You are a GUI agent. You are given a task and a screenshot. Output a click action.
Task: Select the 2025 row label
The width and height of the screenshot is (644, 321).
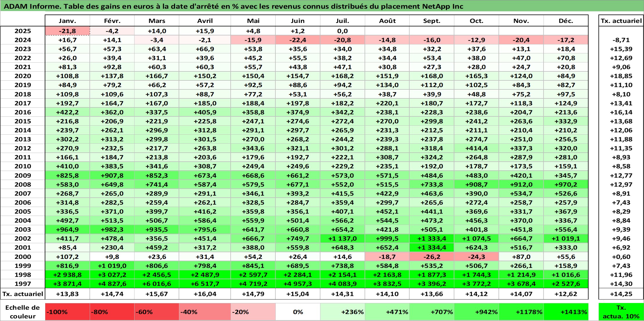coord(23,31)
